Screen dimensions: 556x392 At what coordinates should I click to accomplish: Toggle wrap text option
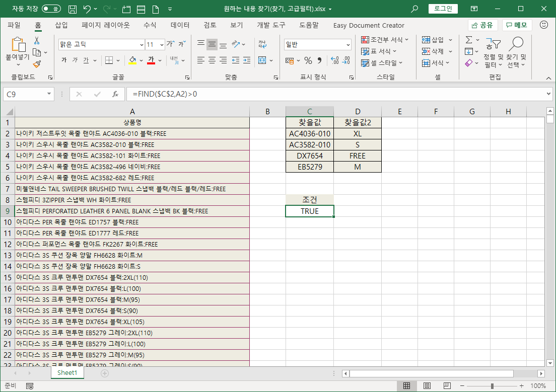coord(262,44)
